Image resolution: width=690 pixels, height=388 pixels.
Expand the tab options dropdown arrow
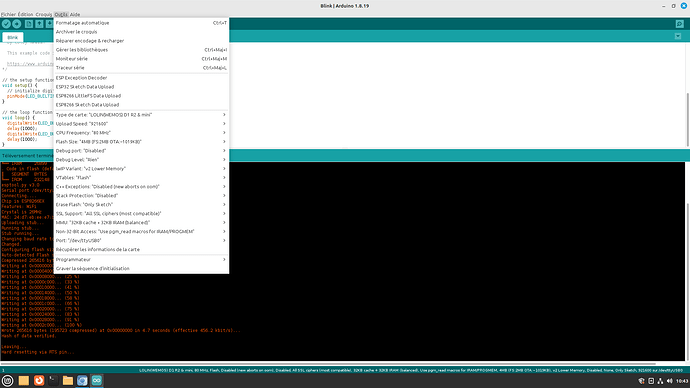678,37
